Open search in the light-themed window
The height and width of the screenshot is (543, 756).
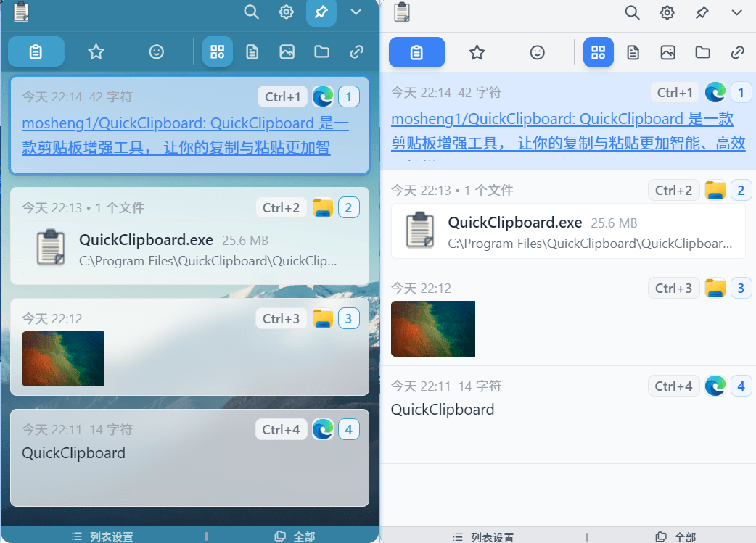632,12
